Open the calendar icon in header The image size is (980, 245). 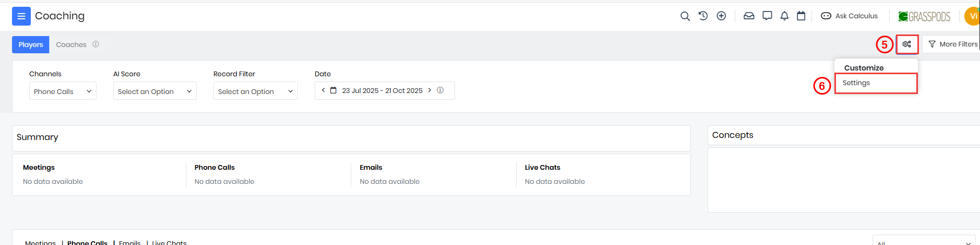click(801, 16)
